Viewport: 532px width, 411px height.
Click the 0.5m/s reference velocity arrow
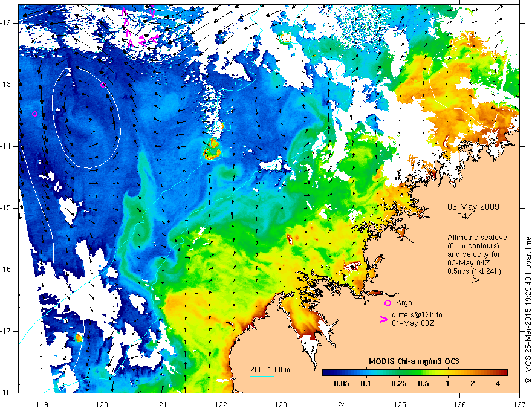click(x=467, y=280)
